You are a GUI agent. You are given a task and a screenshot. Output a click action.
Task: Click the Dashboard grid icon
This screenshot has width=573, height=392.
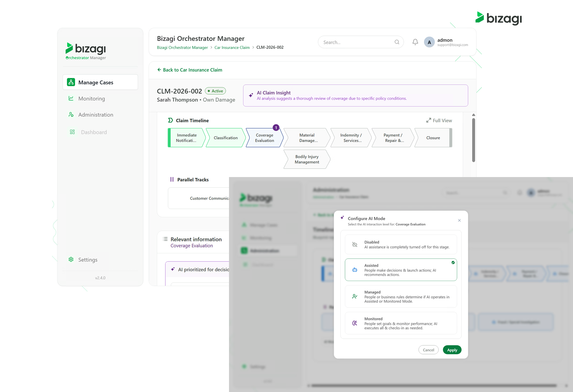click(72, 132)
